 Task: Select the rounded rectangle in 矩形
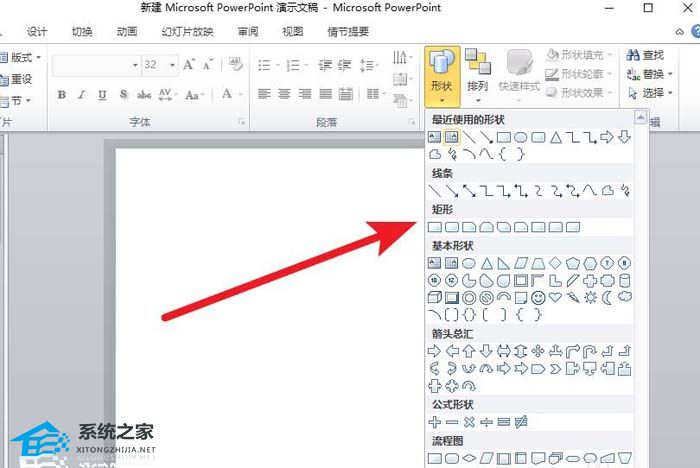pos(452,227)
